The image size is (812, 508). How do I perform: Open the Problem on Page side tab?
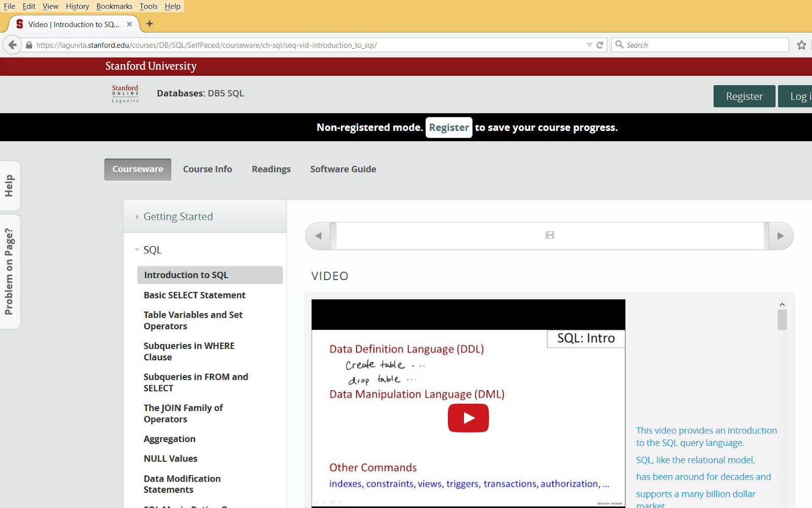click(9, 272)
